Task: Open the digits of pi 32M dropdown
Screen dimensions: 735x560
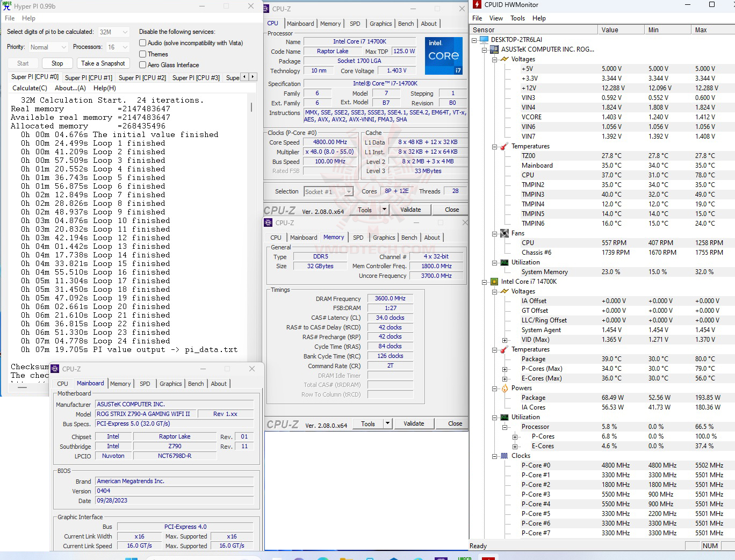Action: coord(113,32)
